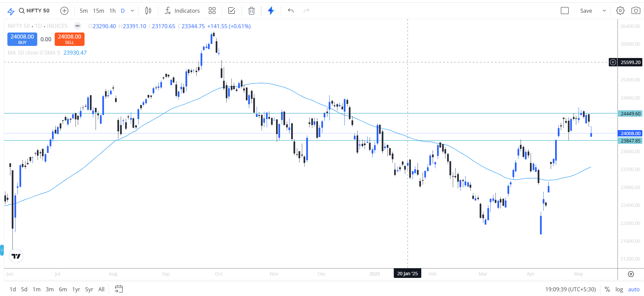Set range to 1yr
The width and height of the screenshot is (644, 296).
pos(76,289)
